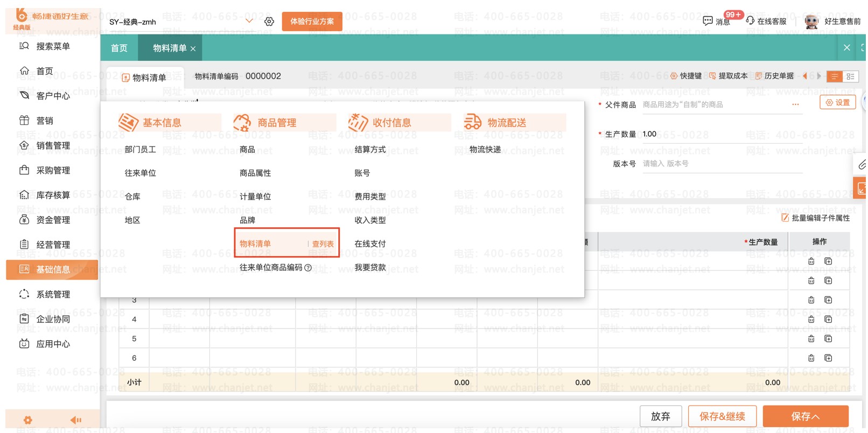Open 快捷键 shortcuts
868x433 pixels.
(x=685, y=76)
